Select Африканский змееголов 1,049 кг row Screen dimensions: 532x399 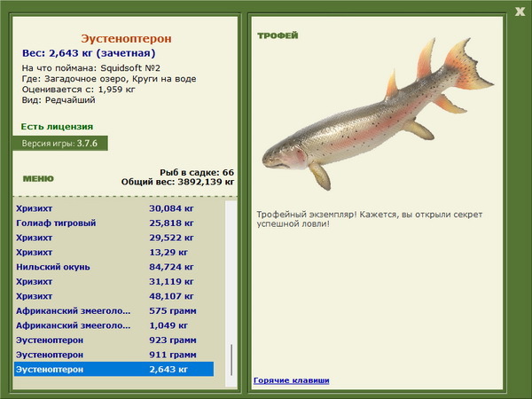tap(114, 325)
